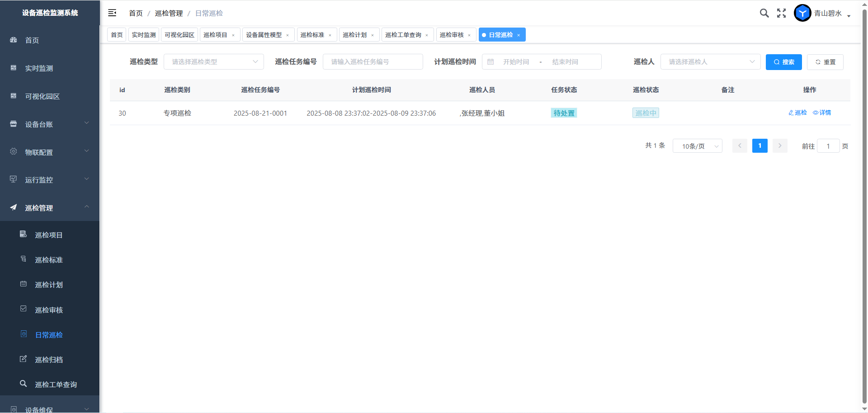868x413 pixels.
Task: Switch to the 巡检工单查询 tab
Action: click(x=403, y=35)
